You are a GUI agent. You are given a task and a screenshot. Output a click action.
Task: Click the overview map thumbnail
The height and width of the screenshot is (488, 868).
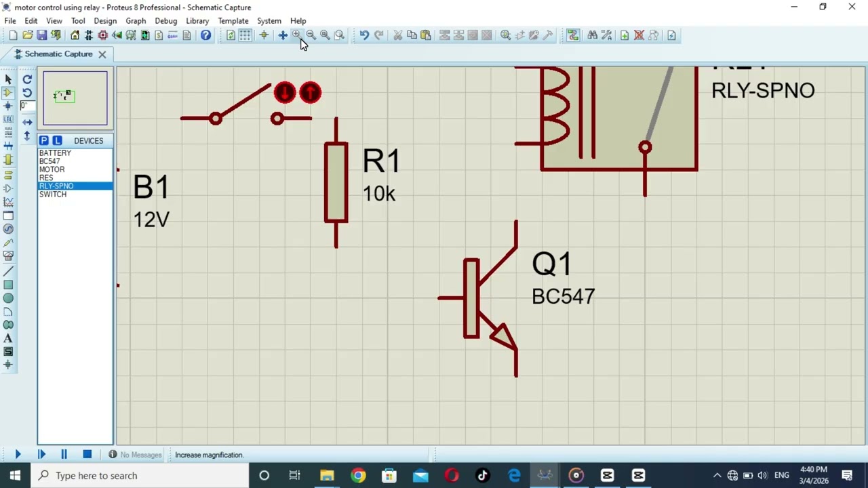(75, 98)
